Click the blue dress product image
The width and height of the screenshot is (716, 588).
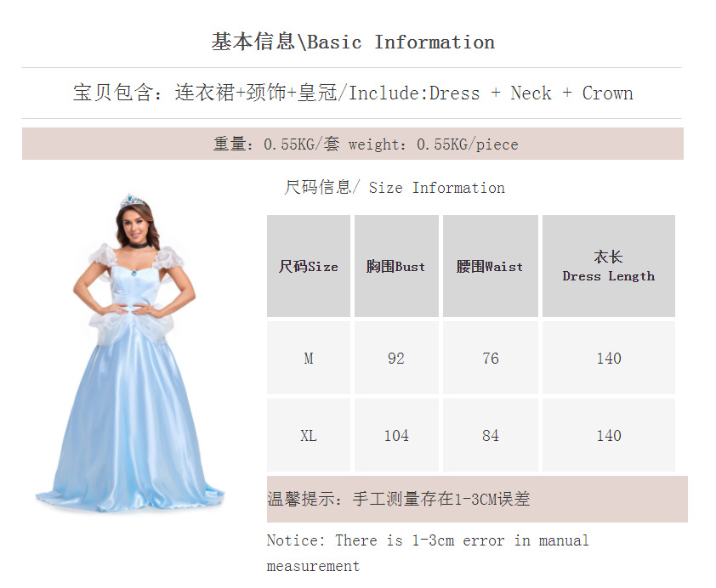tap(130, 352)
